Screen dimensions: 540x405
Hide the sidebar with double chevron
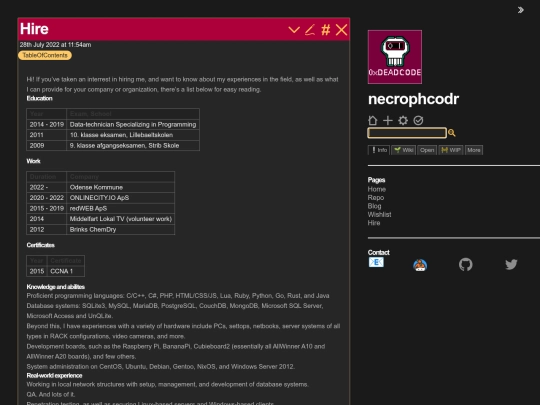click(x=521, y=10)
